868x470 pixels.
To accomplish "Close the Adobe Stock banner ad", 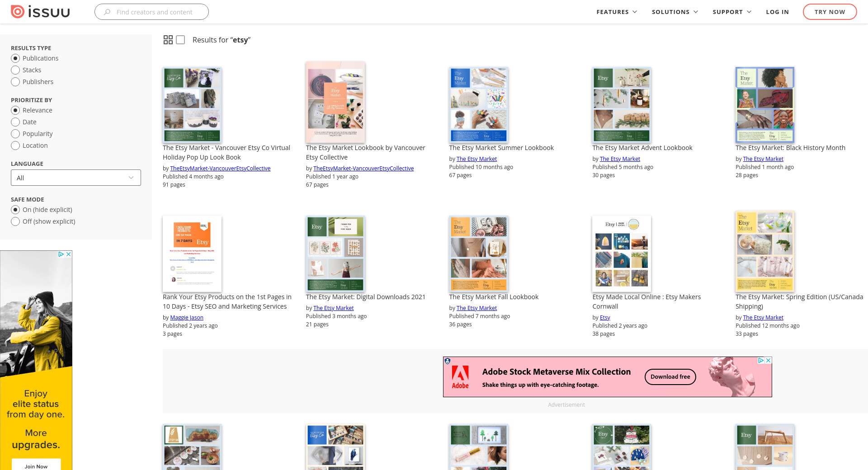I will (x=768, y=360).
